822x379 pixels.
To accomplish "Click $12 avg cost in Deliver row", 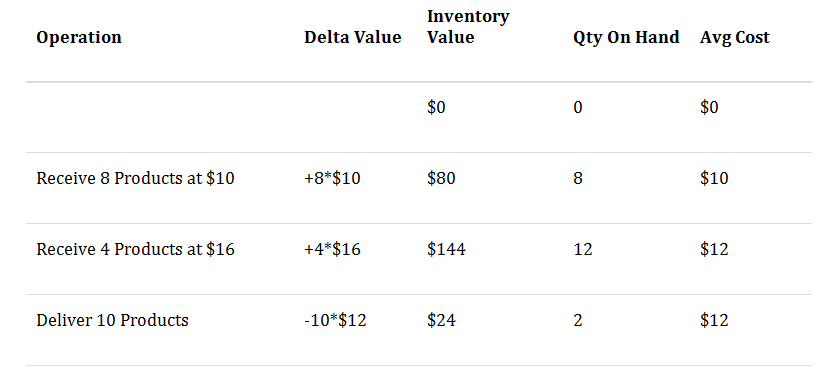I will click(714, 320).
